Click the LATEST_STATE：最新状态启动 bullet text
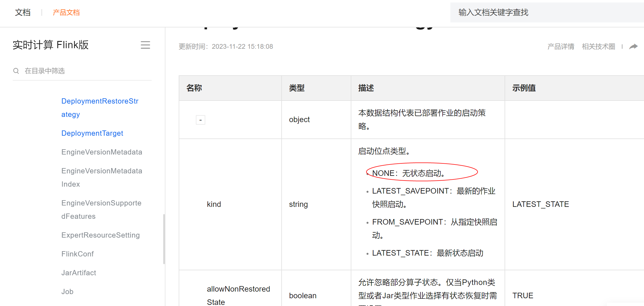This screenshot has height=306, width=644. tap(428, 253)
